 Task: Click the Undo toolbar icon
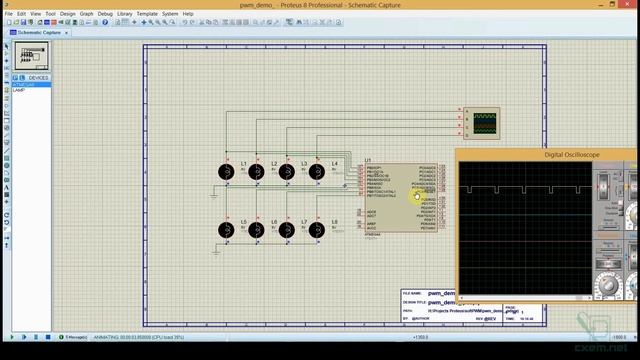tap(184, 22)
